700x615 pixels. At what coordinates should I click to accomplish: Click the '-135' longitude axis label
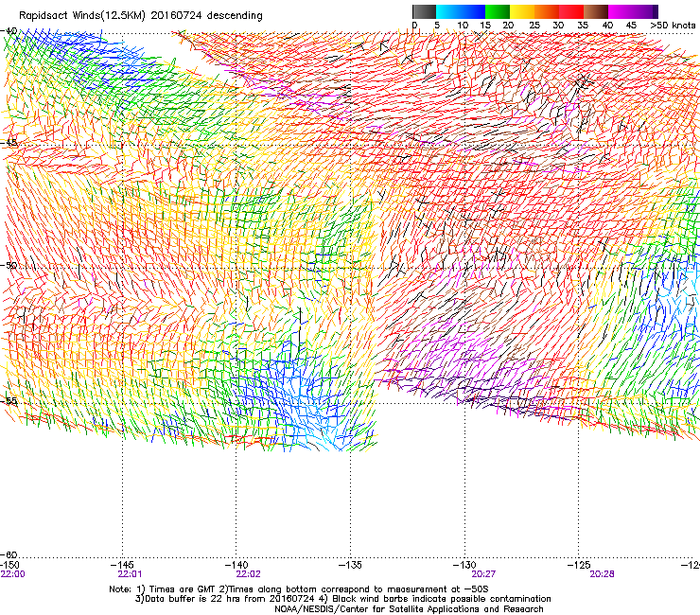350,565
